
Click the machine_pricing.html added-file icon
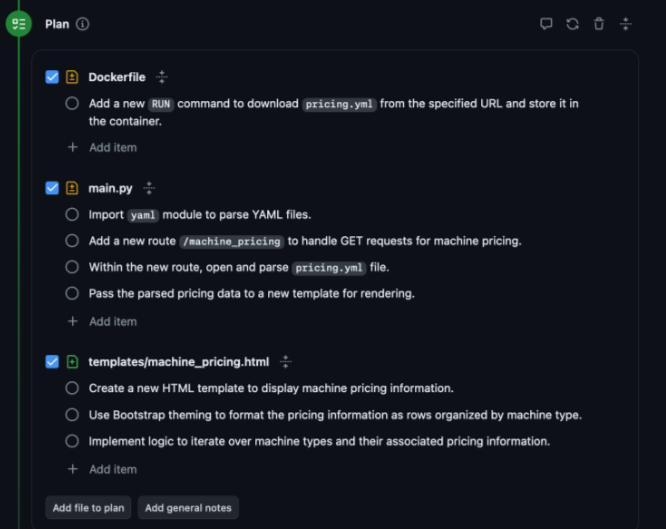72,362
